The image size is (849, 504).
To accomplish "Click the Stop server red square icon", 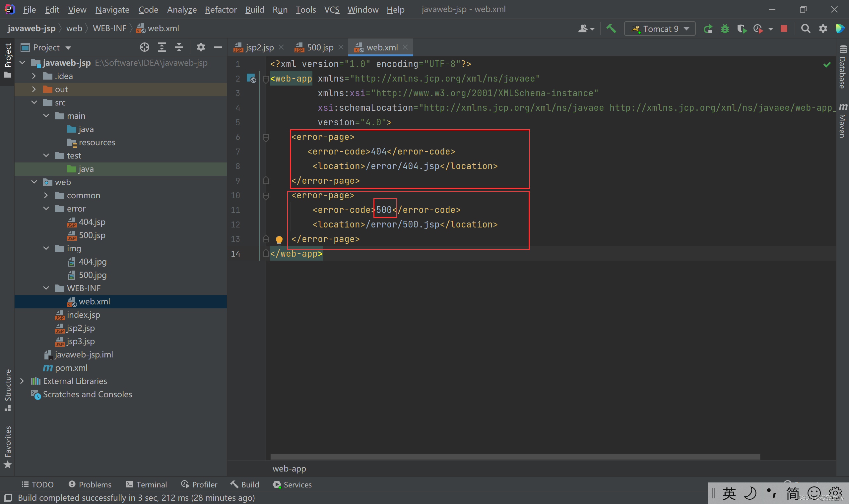I will click(x=785, y=28).
